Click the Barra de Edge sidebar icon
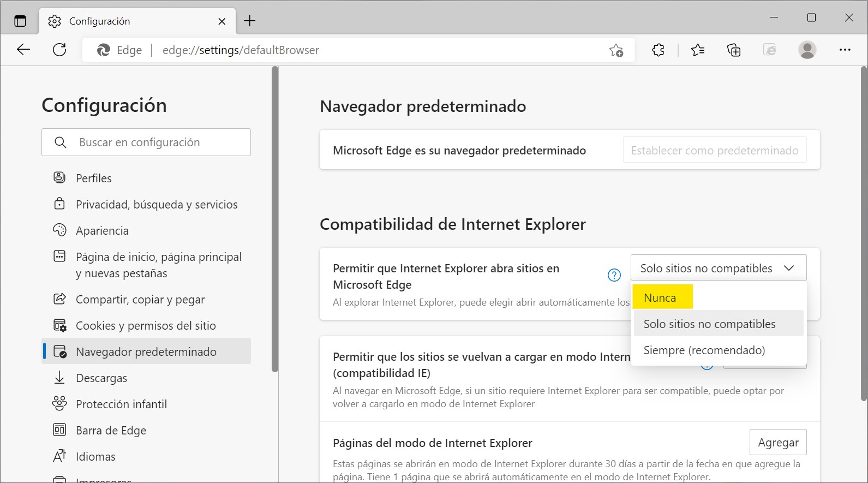 pyautogui.click(x=59, y=430)
